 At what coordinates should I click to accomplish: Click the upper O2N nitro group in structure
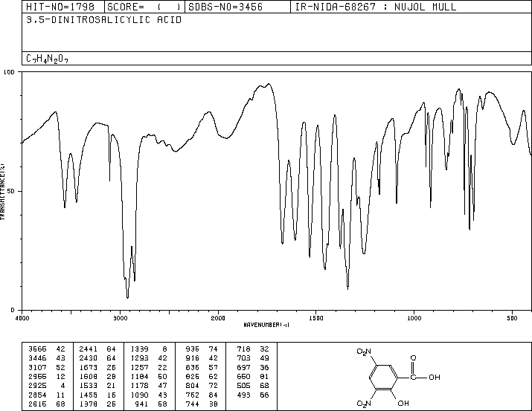click(x=364, y=352)
